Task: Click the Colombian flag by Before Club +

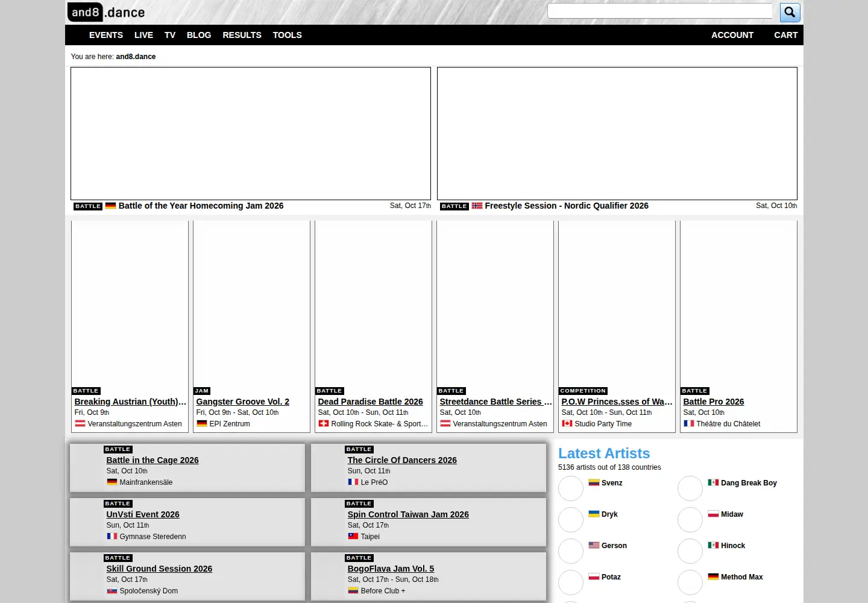Action: point(353,590)
